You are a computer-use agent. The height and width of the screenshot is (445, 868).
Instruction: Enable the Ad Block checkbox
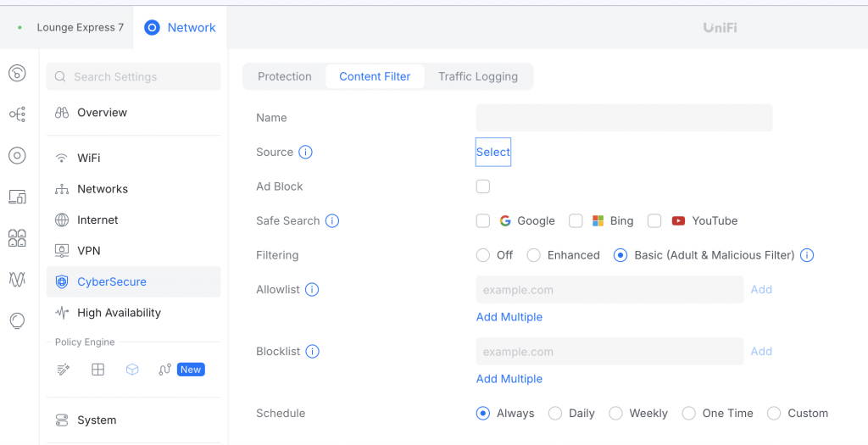(483, 186)
